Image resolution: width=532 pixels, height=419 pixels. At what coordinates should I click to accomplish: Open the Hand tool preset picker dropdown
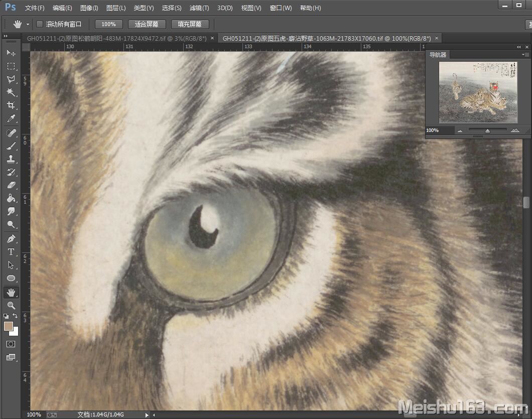pos(28,25)
